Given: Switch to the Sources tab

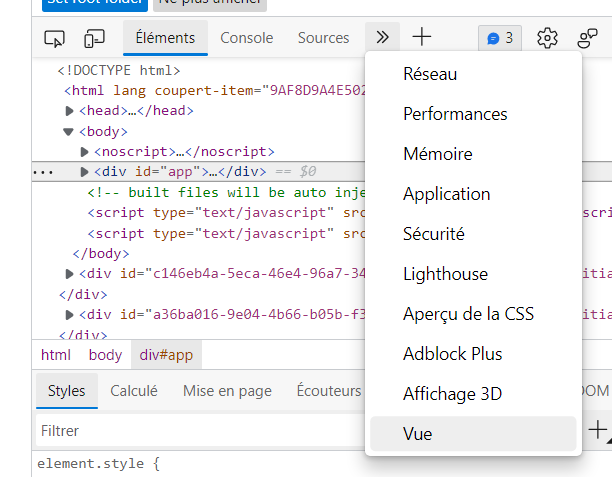Looking at the screenshot, I should [323, 38].
